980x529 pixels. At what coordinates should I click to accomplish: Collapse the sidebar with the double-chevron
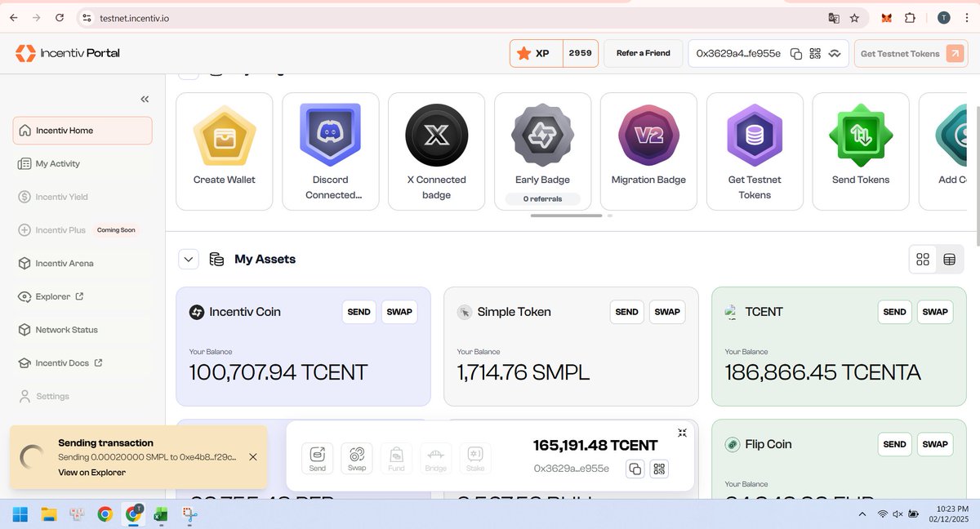145,99
